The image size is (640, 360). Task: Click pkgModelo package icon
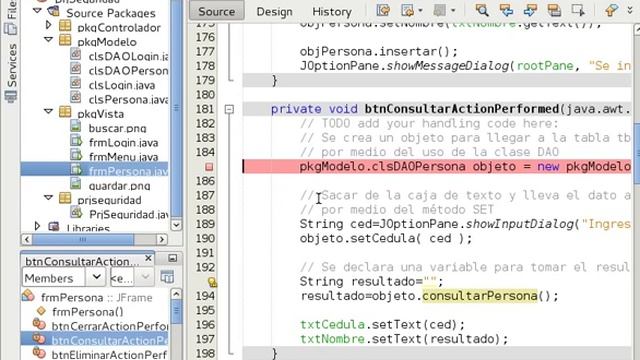(65, 40)
